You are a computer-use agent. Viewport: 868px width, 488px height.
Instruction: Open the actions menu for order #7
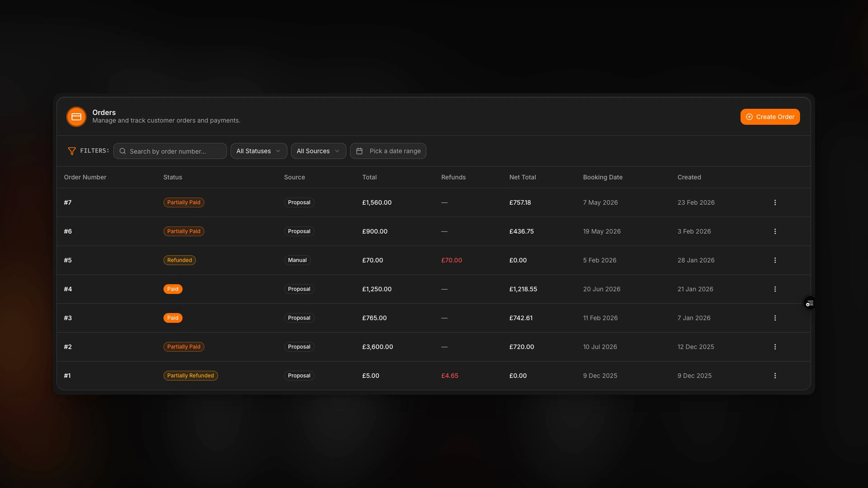point(775,202)
